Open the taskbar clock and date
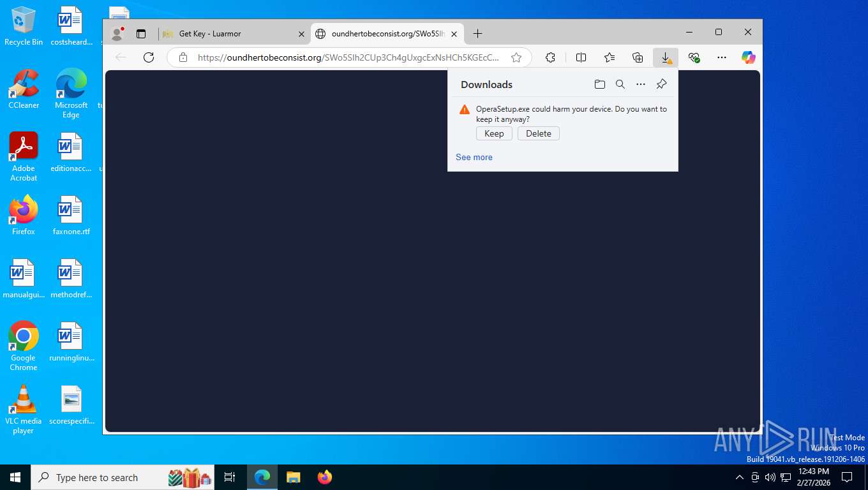 (x=814, y=477)
